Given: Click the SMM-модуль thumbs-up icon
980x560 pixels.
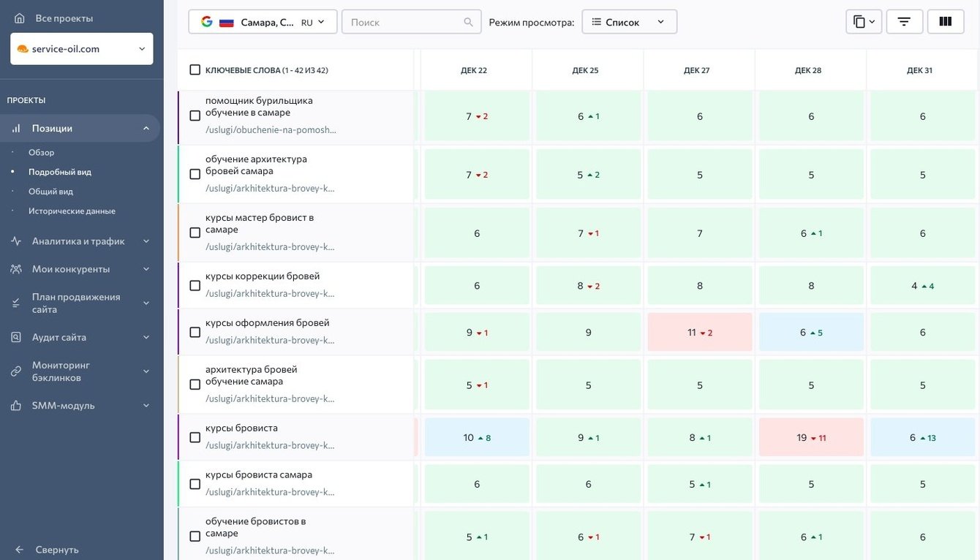Looking at the screenshot, I should tap(16, 405).
